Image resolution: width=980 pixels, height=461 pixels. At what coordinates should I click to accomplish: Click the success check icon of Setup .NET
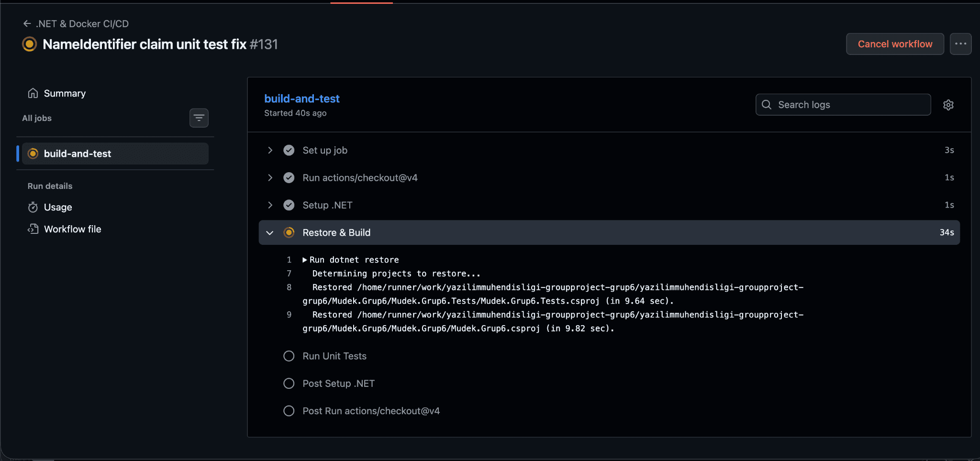coord(289,205)
